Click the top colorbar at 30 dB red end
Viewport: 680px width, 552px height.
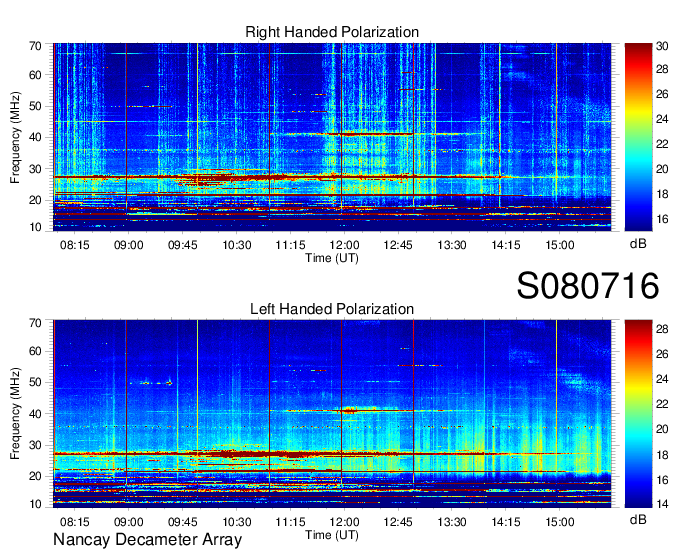[638, 46]
